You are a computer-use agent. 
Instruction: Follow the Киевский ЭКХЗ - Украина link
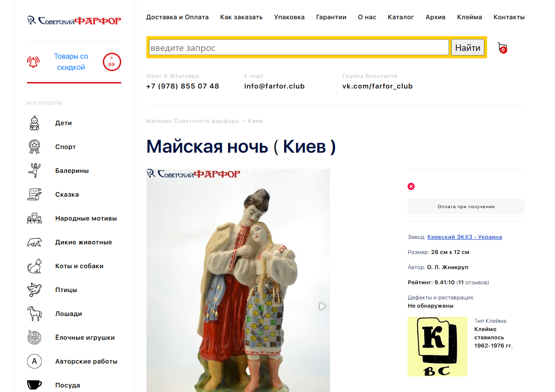point(465,237)
